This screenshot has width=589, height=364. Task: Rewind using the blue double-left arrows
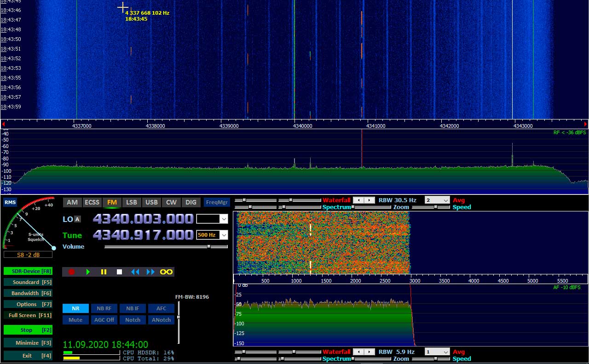click(x=135, y=272)
